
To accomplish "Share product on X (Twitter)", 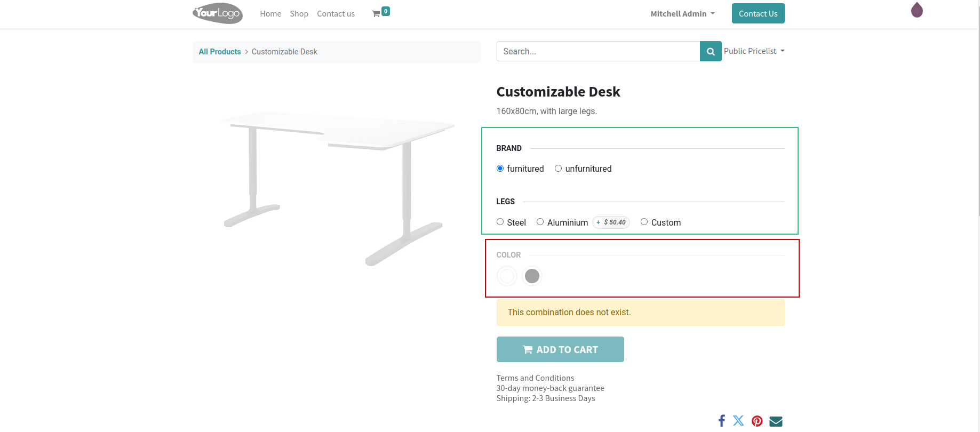I will (x=738, y=421).
